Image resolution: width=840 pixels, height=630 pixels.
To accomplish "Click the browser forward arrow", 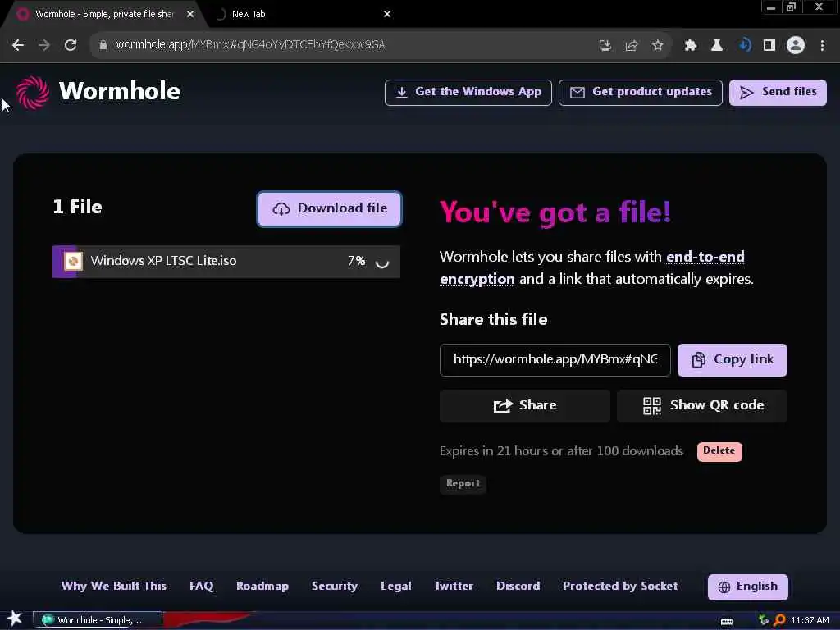I will click(x=44, y=45).
